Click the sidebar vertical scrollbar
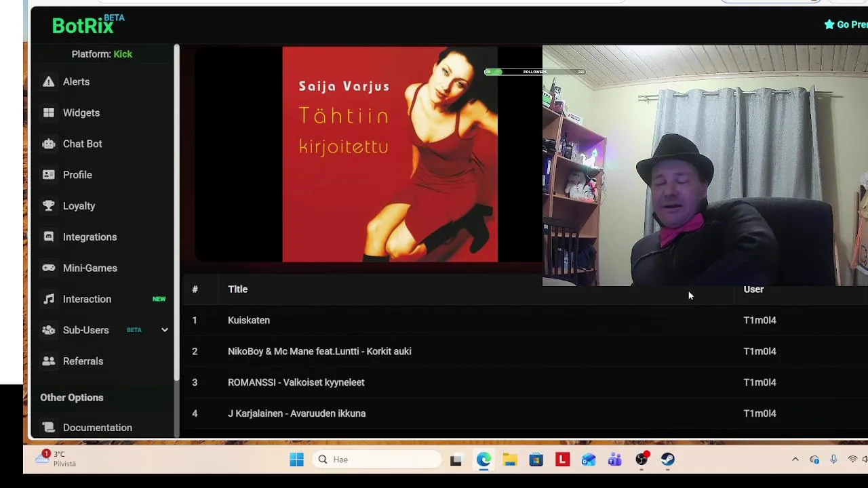This screenshot has width=868, height=488. (177, 211)
